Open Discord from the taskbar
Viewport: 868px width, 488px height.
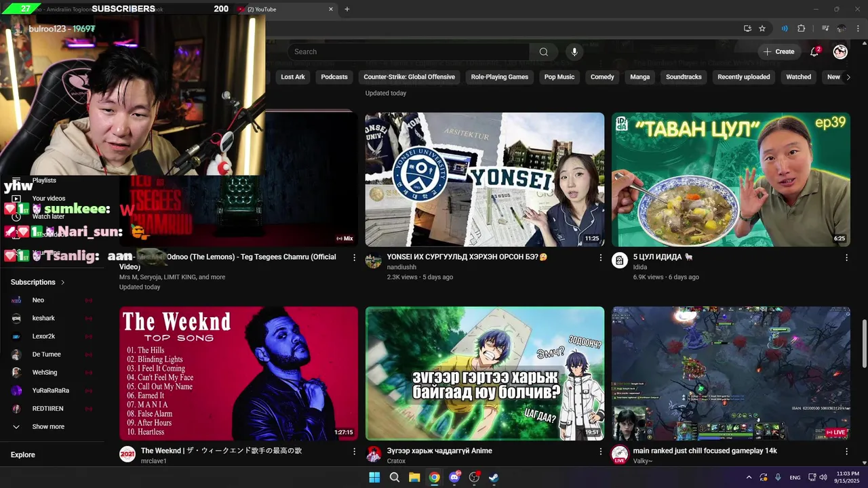click(x=454, y=477)
